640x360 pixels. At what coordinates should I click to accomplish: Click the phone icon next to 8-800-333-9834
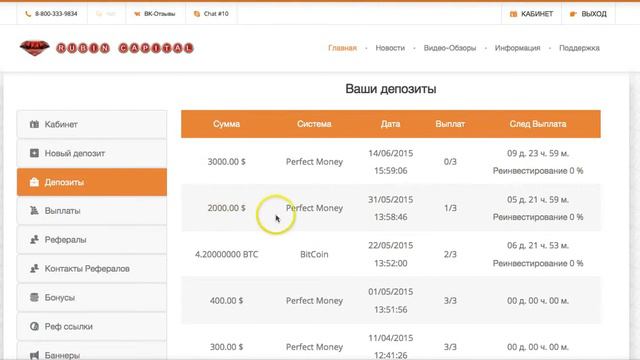pos(28,14)
